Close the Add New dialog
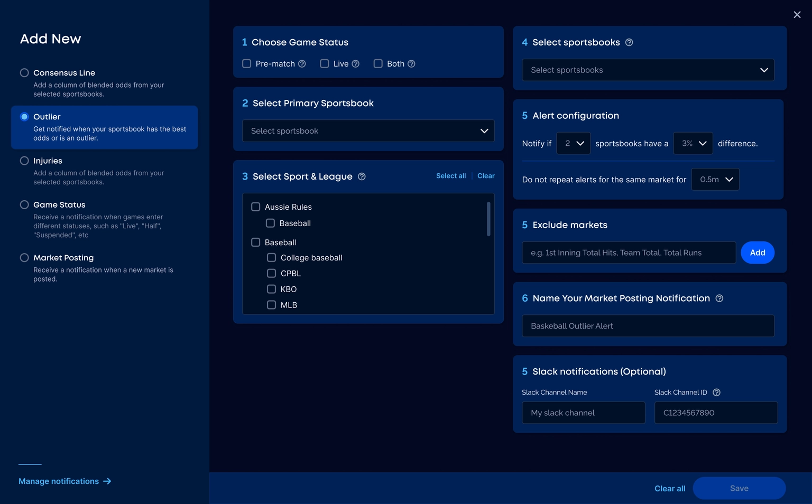 click(797, 15)
